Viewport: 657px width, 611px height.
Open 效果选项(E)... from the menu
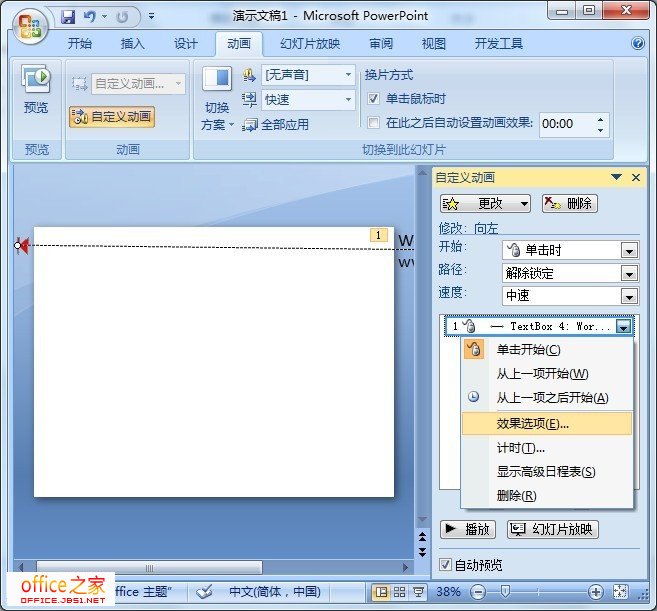[547, 424]
